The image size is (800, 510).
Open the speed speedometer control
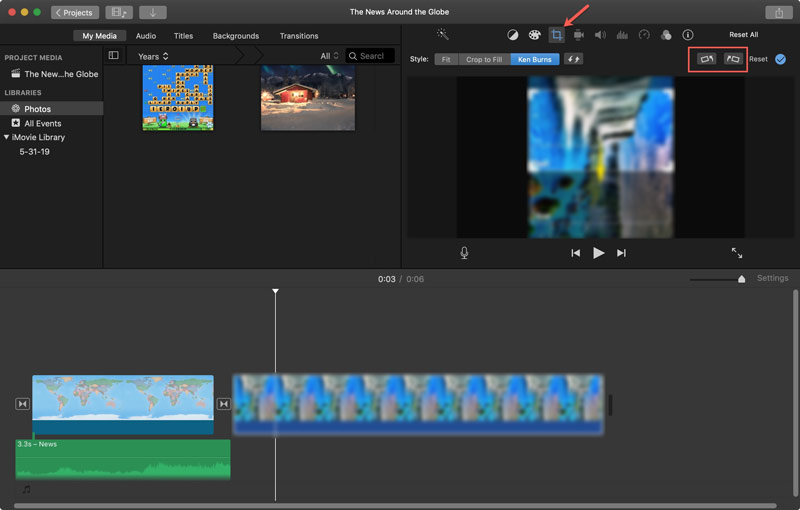point(644,35)
